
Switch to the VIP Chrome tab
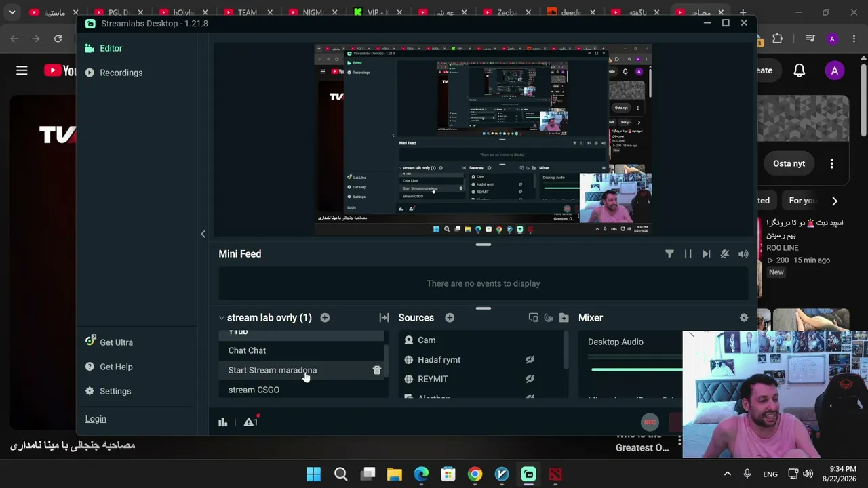(x=378, y=12)
